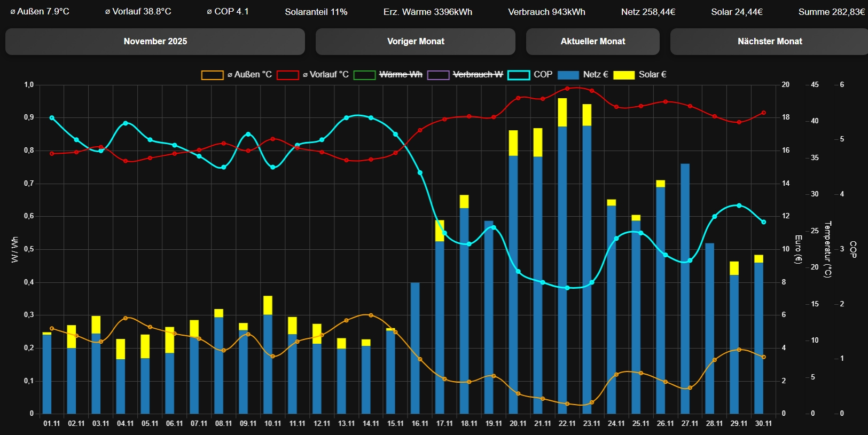This screenshot has width=868, height=435.
Task: Click the yellow Solar bar segment on 10.11
Action: coord(268,305)
